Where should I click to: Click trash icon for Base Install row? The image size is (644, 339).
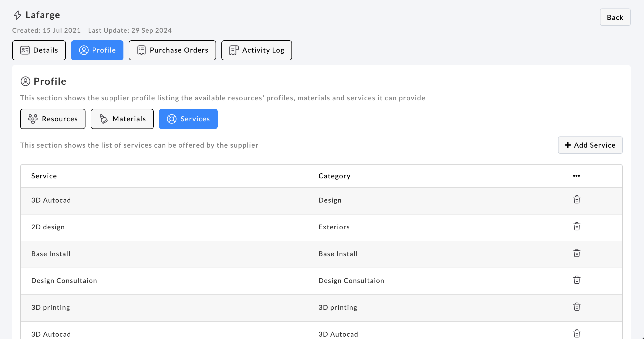(x=577, y=253)
